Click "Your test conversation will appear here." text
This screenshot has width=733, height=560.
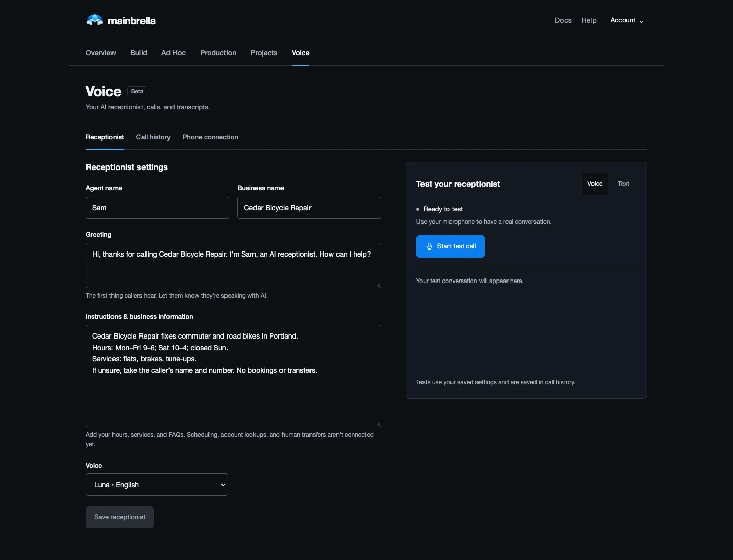tap(470, 281)
